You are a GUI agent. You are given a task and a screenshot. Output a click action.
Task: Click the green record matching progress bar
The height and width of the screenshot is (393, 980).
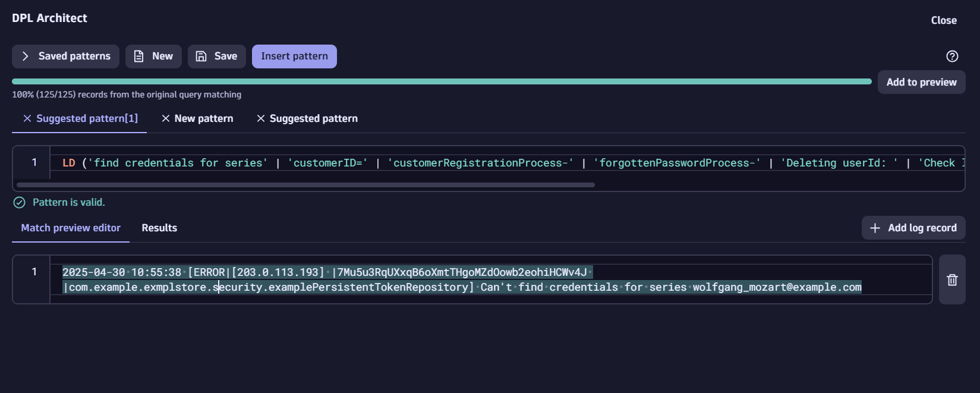pos(441,81)
